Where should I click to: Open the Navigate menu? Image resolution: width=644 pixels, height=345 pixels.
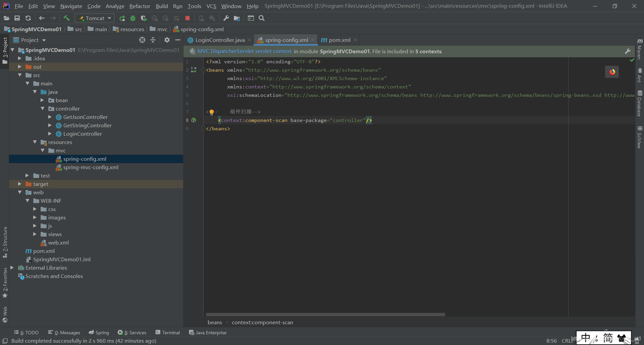tap(71, 6)
